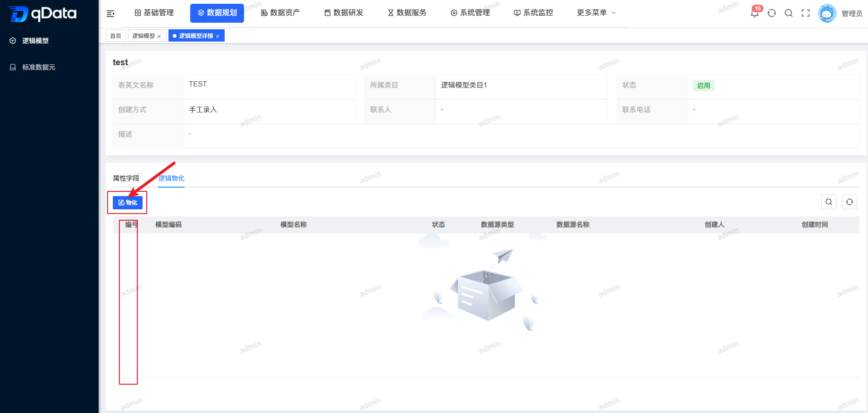Select 逻辑模型详情 page tab
868x413 pixels.
(196, 36)
